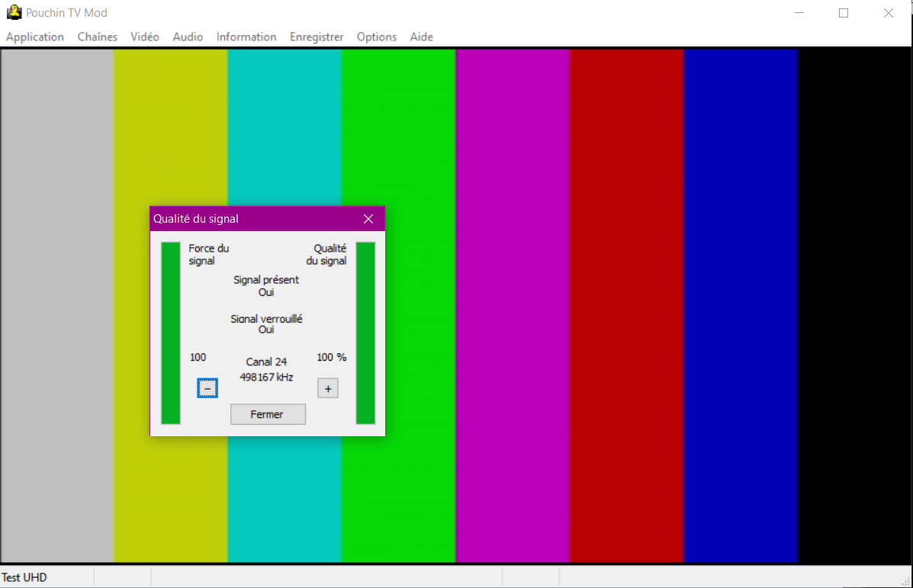Open the Aide menu
The width and height of the screenshot is (913, 588).
[x=421, y=37]
